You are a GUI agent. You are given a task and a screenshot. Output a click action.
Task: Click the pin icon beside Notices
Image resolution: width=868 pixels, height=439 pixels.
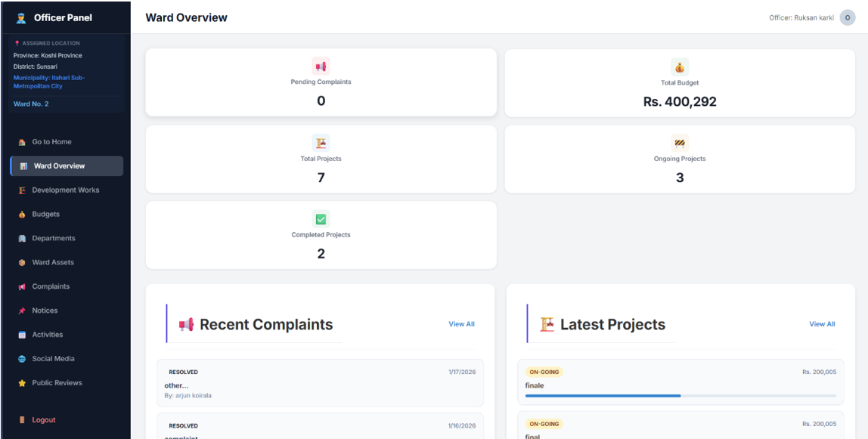[22, 311]
